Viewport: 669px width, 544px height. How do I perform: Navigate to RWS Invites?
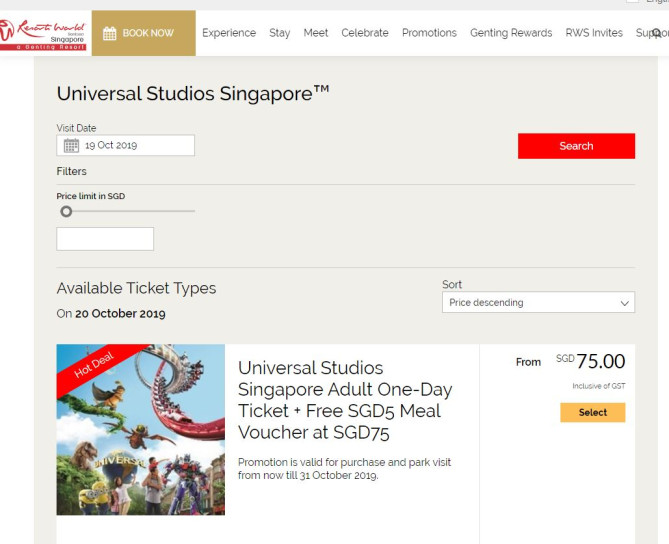pyautogui.click(x=594, y=33)
